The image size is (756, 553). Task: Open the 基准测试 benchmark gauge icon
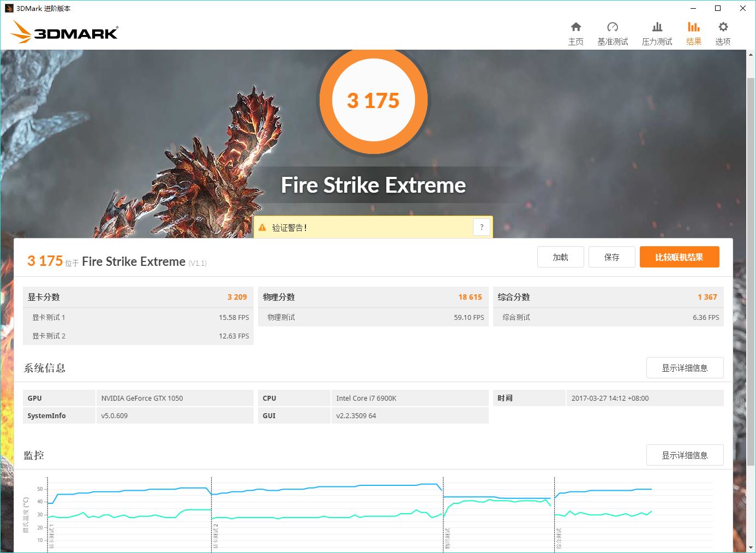pos(613,27)
